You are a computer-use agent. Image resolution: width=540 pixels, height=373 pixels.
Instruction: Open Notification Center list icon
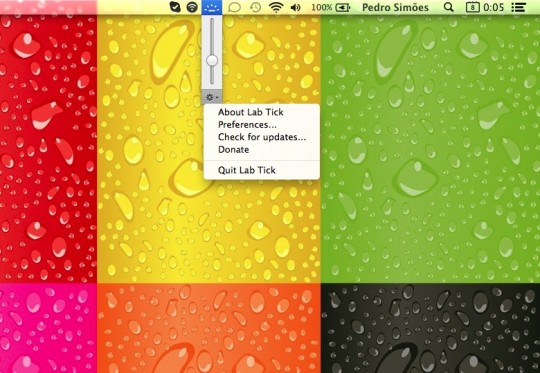519,7
